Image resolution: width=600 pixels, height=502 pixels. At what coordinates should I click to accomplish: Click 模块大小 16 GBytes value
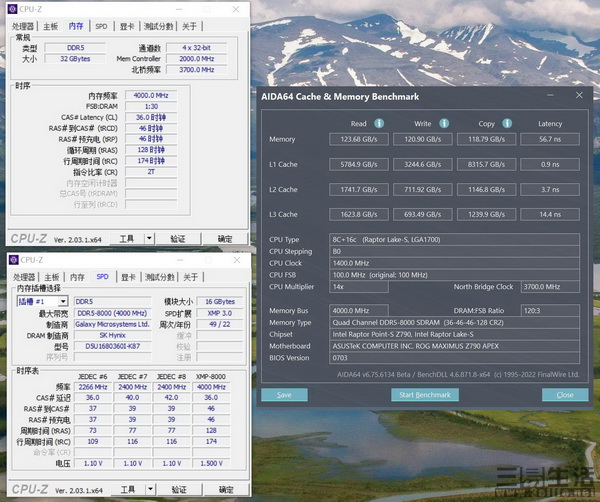click(x=220, y=302)
